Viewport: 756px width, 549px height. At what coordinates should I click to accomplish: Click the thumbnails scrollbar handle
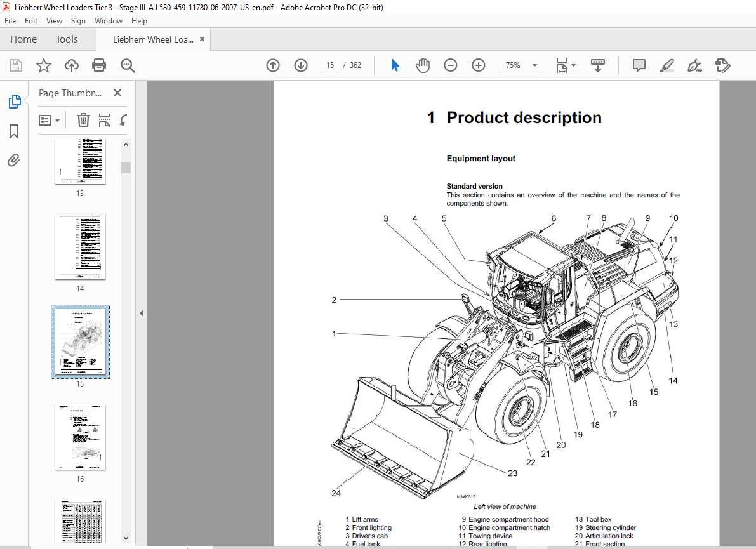[x=126, y=168]
